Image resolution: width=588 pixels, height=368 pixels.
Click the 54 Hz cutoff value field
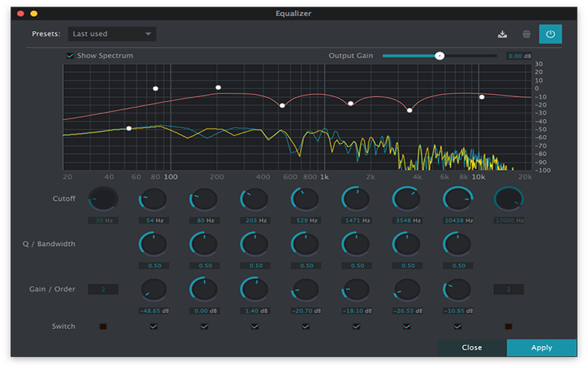[154, 220]
